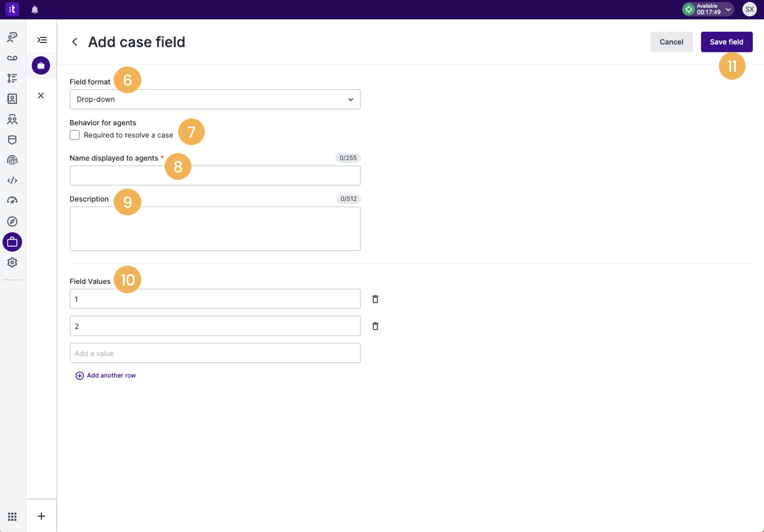Open the Talkdesk logo home icon
Screen dimensions: 764x532
tap(12, 9)
